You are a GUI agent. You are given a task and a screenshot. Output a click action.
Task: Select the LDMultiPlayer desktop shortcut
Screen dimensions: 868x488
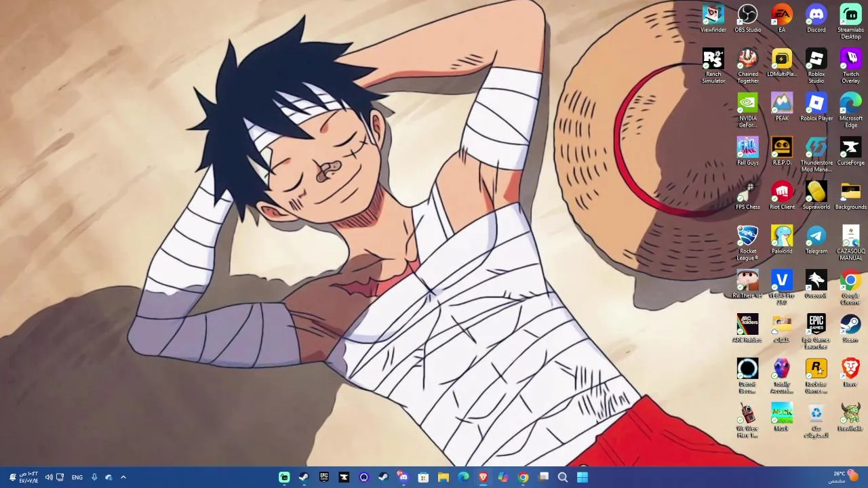782,63
